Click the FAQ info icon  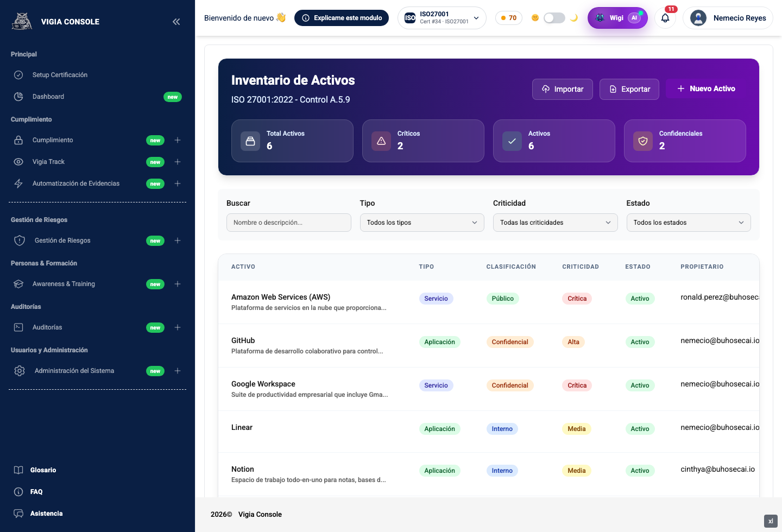pyautogui.click(x=18, y=492)
